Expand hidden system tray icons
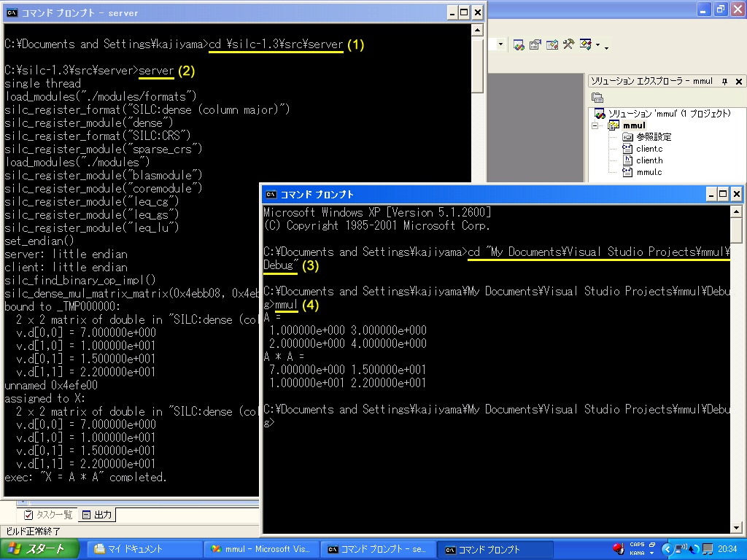747x560 pixels. coord(667,550)
